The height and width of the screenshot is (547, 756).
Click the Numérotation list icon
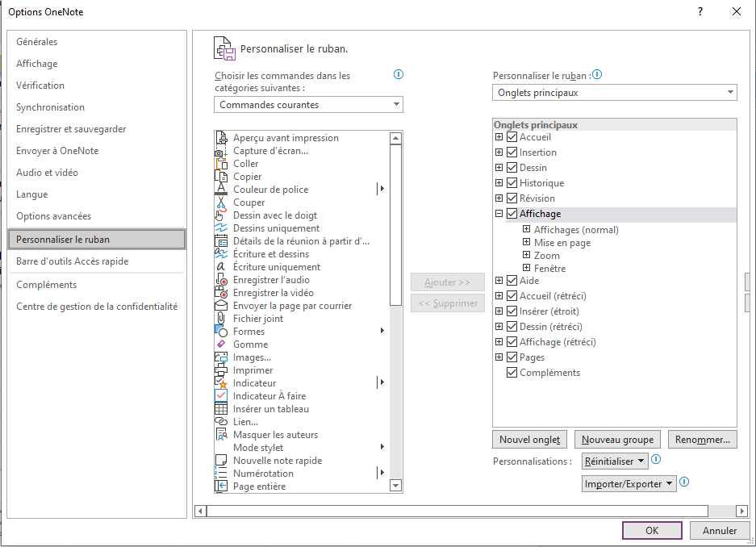(221, 474)
